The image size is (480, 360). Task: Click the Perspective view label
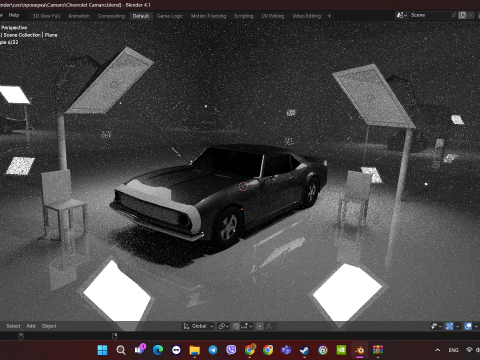14,28
